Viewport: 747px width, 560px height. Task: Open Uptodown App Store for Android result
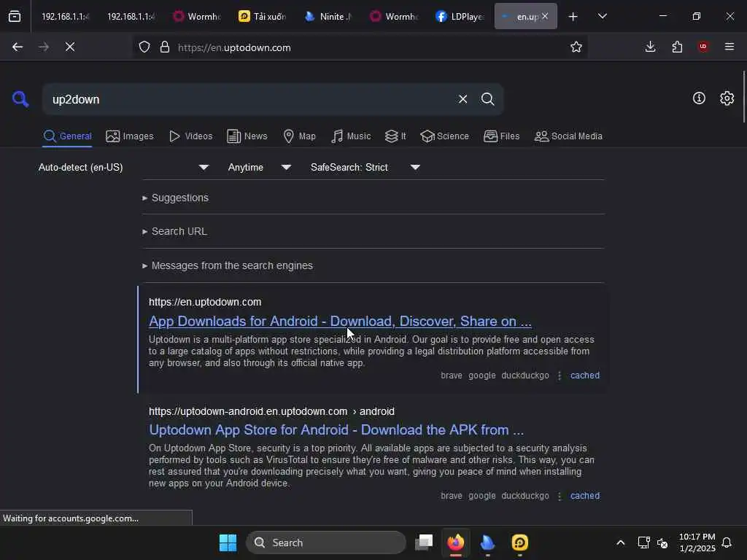336,430
